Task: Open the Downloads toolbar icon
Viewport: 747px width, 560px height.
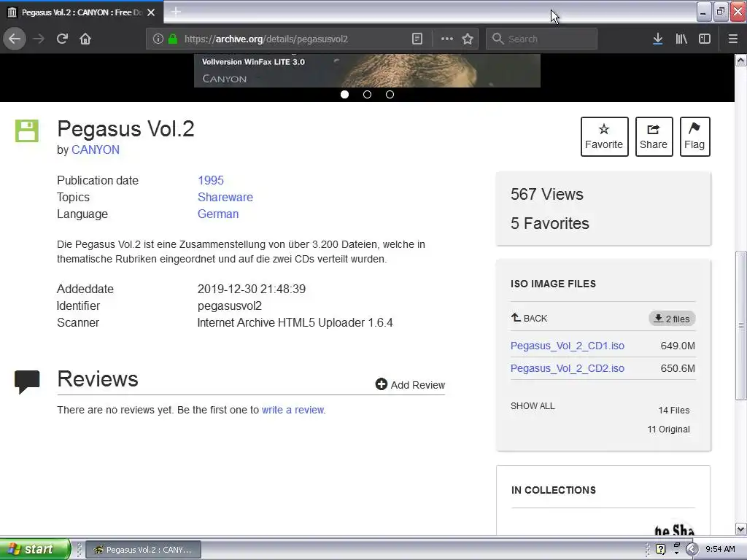Action: coord(657,39)
